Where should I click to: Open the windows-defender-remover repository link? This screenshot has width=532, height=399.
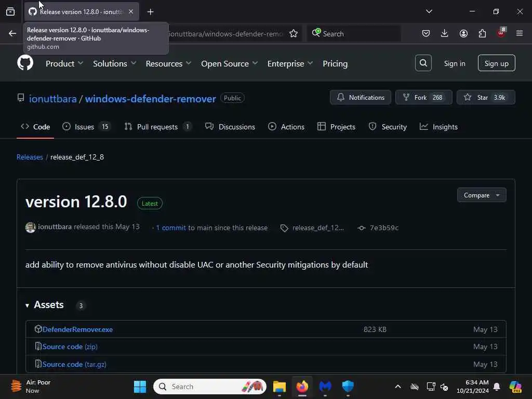[150, 99]
